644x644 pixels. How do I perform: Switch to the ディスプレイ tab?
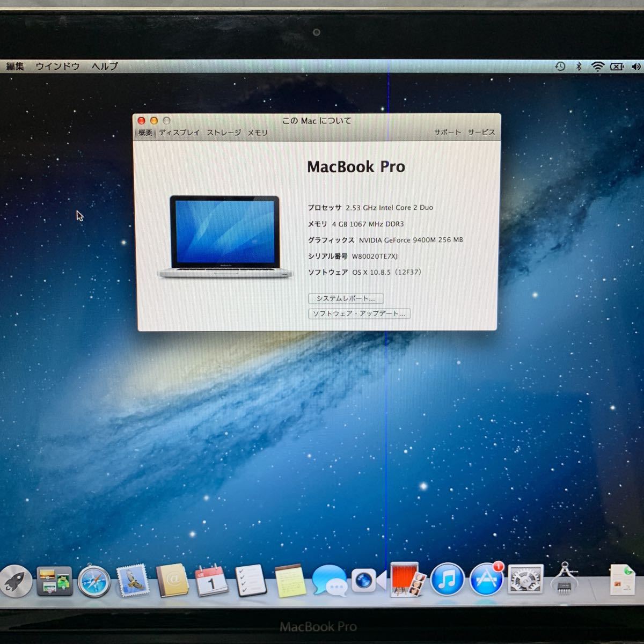(179, 132)
